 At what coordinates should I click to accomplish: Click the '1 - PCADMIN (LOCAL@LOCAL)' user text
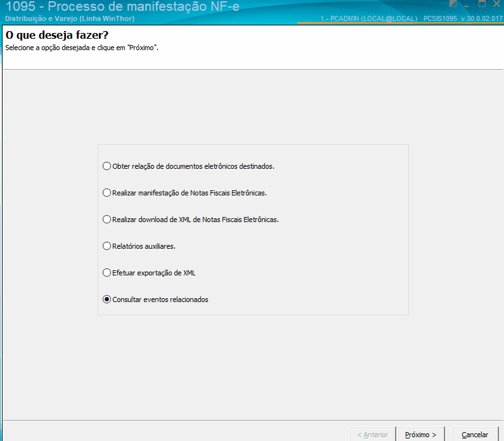(369, 18)
